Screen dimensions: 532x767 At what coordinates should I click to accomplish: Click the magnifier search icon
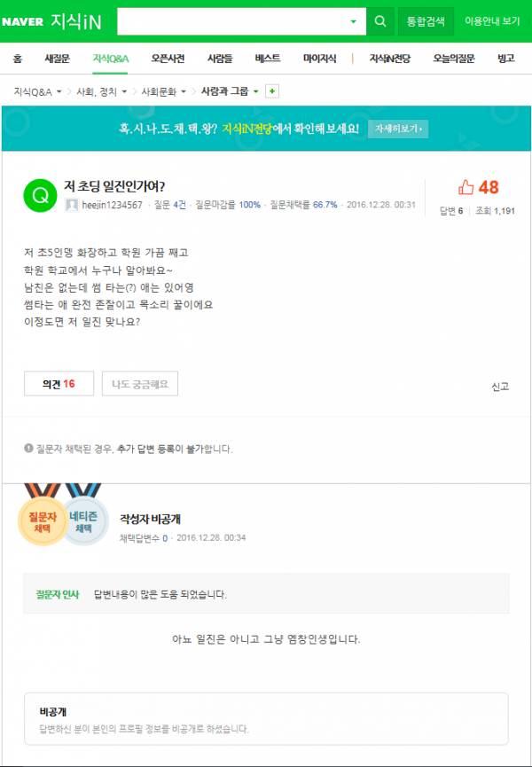379,21
